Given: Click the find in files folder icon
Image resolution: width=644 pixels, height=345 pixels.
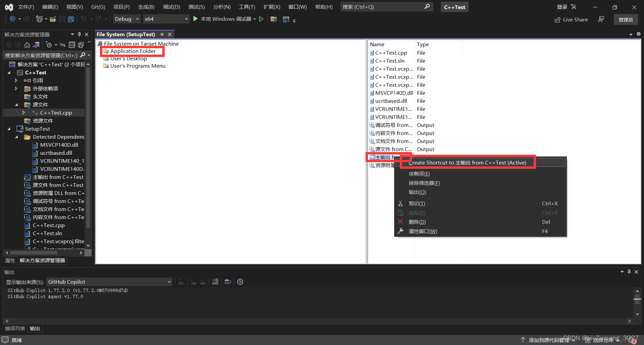Looking at the screenshot, I should pos(274,19).
